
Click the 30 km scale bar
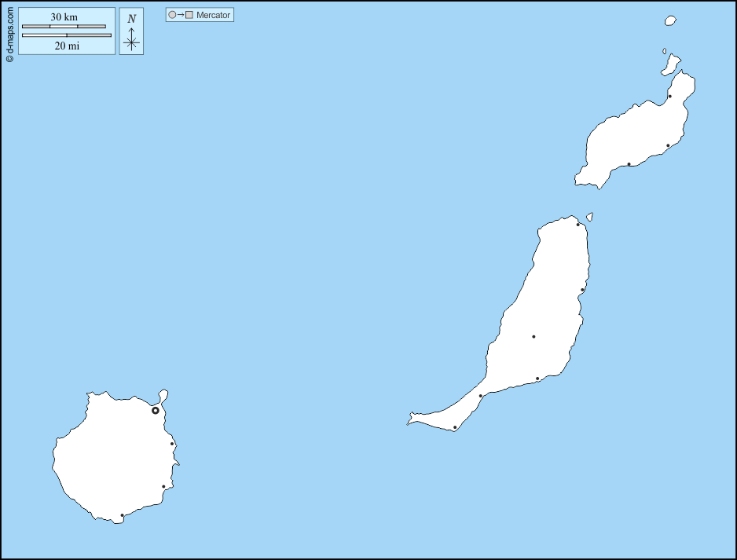(x=64, y=27)
